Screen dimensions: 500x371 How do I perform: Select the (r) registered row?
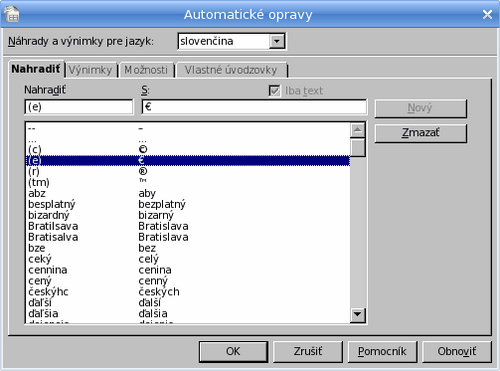188,172
